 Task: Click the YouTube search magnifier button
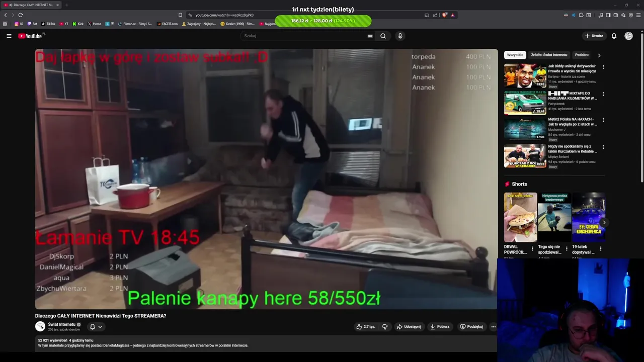[383, 36]
